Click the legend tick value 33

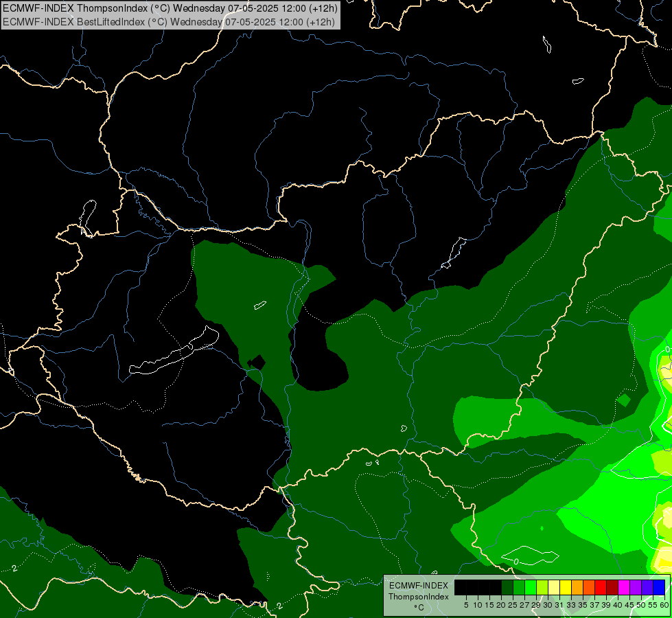571,605
